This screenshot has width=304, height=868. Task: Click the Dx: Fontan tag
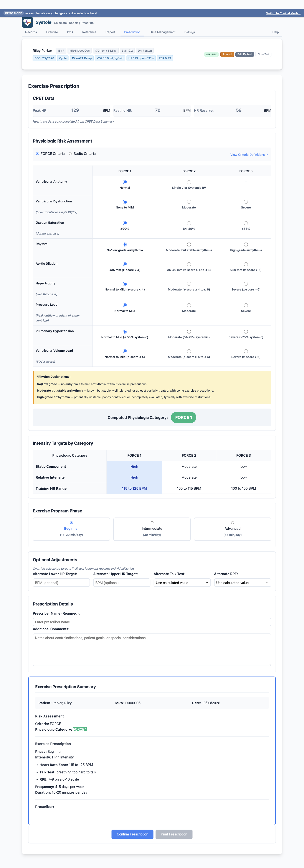pos(145,51)
